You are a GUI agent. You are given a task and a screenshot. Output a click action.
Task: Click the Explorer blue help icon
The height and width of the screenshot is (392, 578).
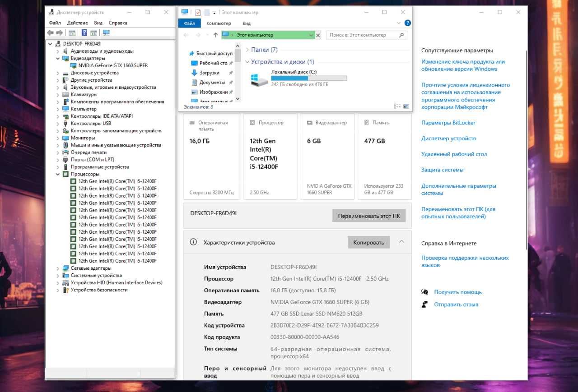(x=408, y=23)
